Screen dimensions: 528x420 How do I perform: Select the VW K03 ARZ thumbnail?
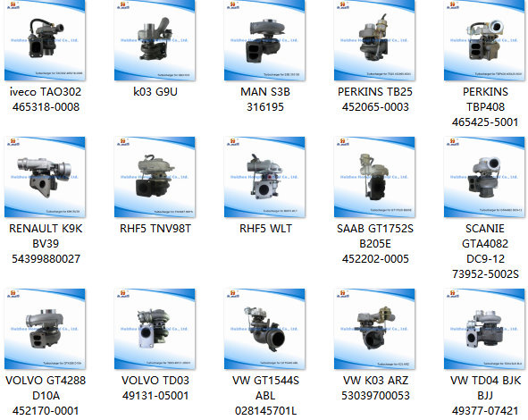[374, 329]
